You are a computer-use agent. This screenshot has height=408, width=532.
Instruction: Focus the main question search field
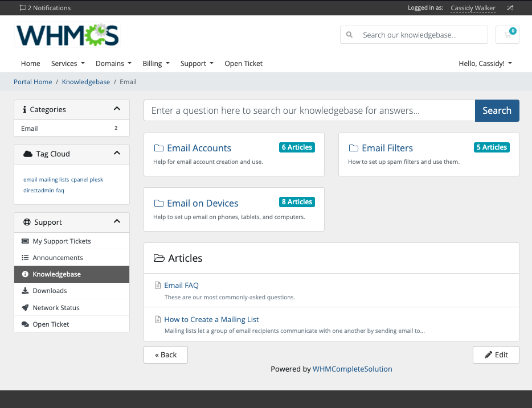pyautogui.click(x=309, y=110)
